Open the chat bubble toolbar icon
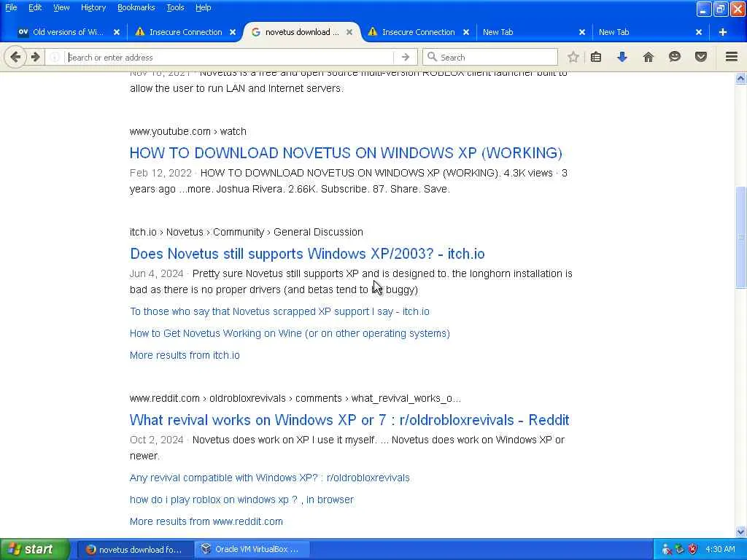This screenshot has height=560, width=747. 675,57
